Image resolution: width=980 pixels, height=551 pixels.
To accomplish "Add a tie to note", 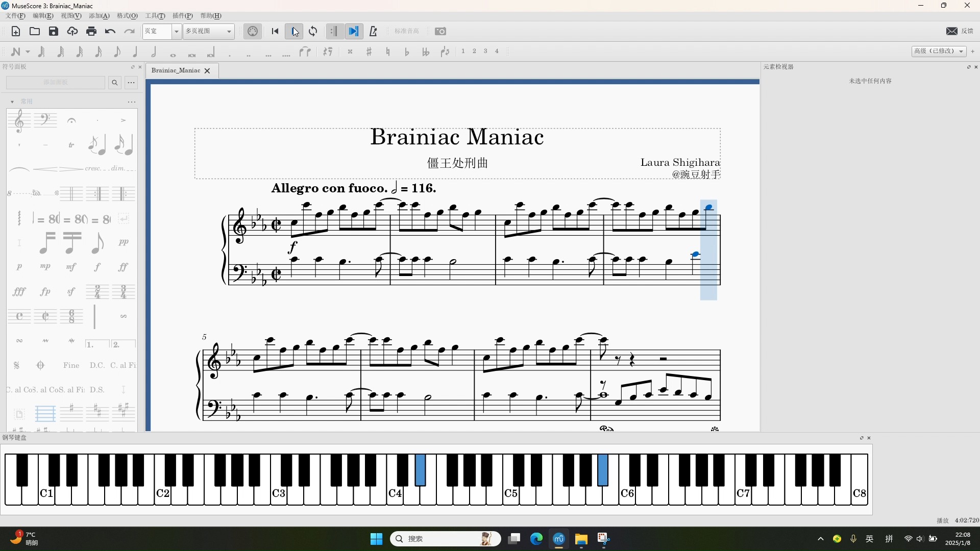I will click(x=305, y=52).
